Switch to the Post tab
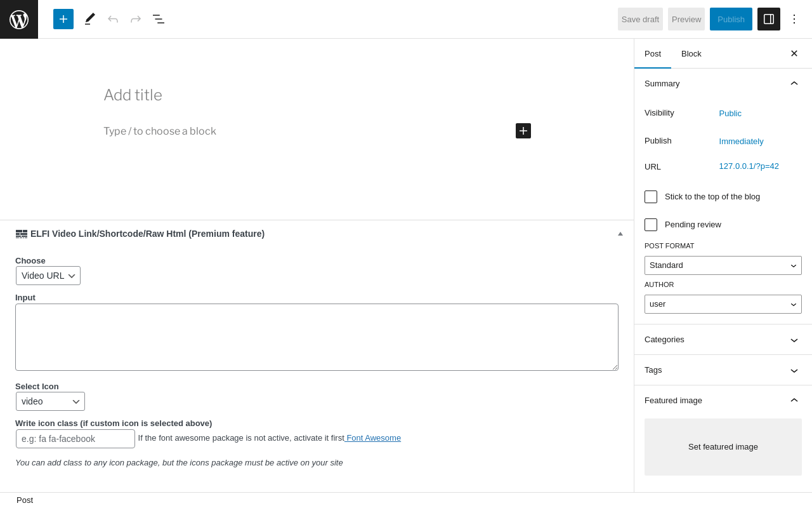This screenshot has height=508, width=812. pyautogui.click(x=653, y=53)
